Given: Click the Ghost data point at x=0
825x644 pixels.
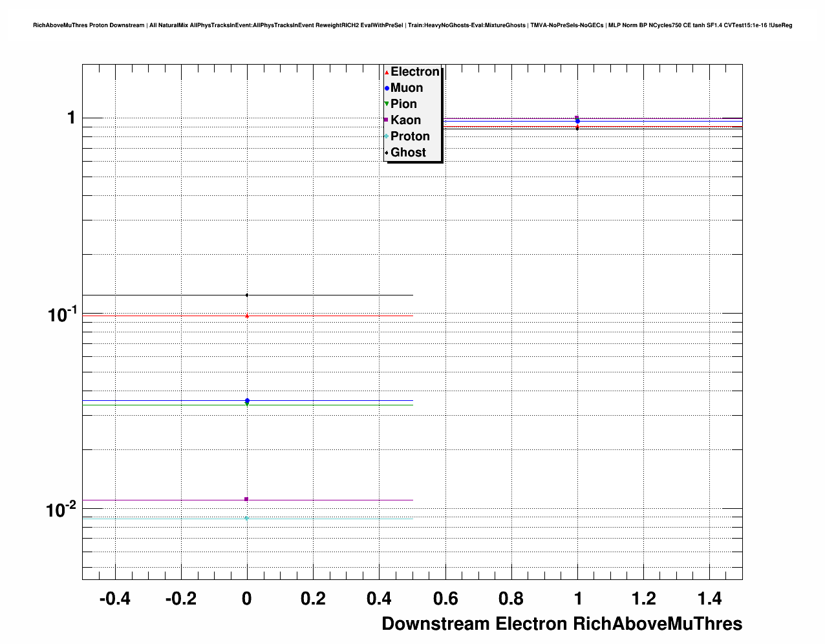Looking at the screenshot, I should [x=247, y=295].
